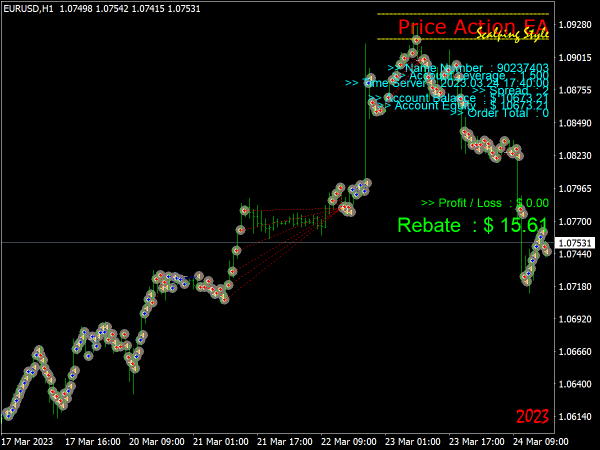This screenshot has width=600, height=450.
Task: Click the 1.06400 price scale value
Action: tap(575, 384)
